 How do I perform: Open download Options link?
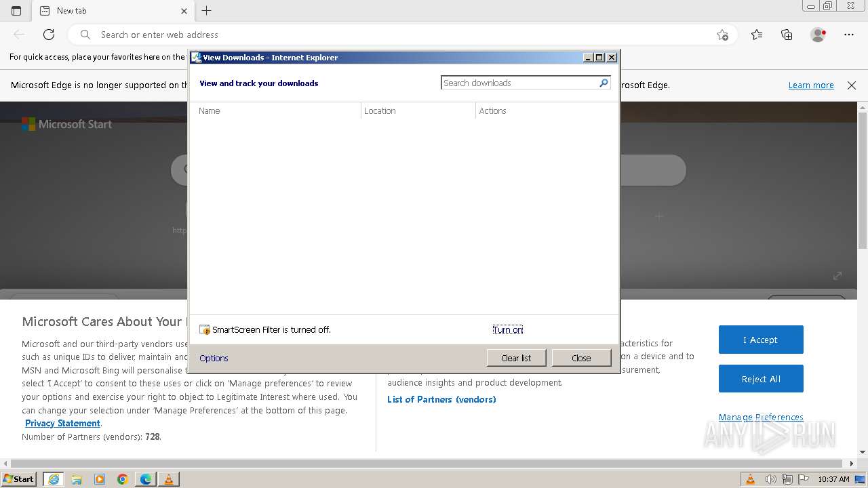coord(214,358)
